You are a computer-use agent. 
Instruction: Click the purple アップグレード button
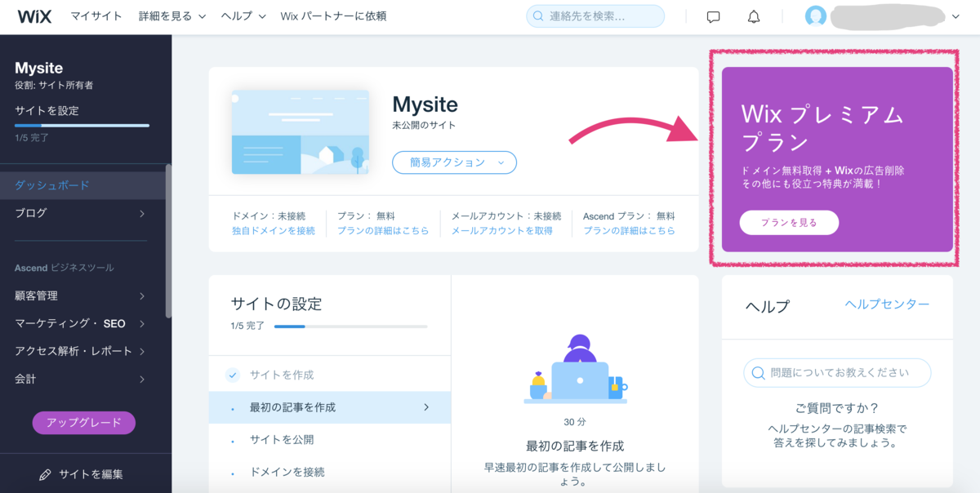(84, 423)
